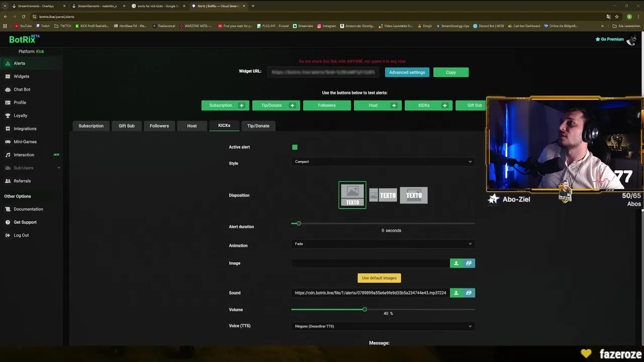Viewport: 644px width, 362px height.
Task: Click the Alert duration slider handle
Action: pos(298,223)
